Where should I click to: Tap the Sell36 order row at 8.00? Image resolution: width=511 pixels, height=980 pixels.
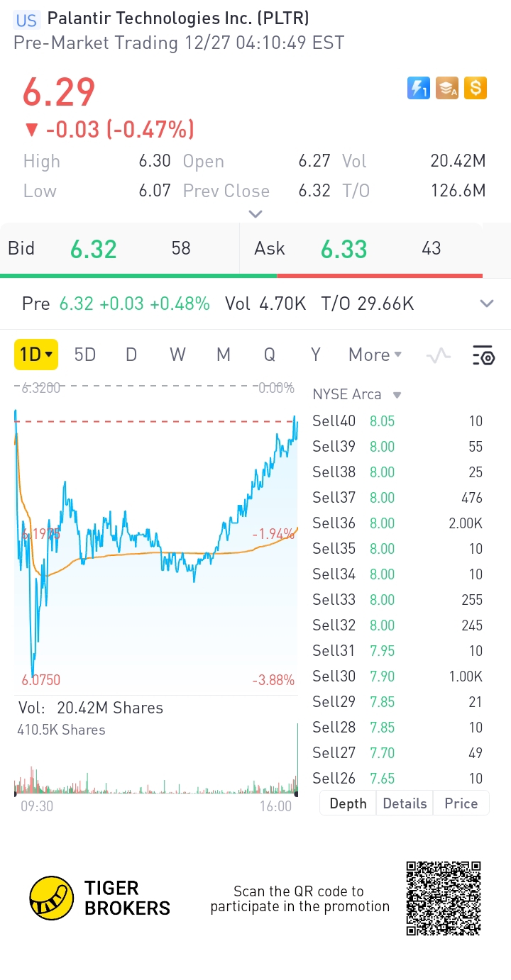tap(397, 523)
